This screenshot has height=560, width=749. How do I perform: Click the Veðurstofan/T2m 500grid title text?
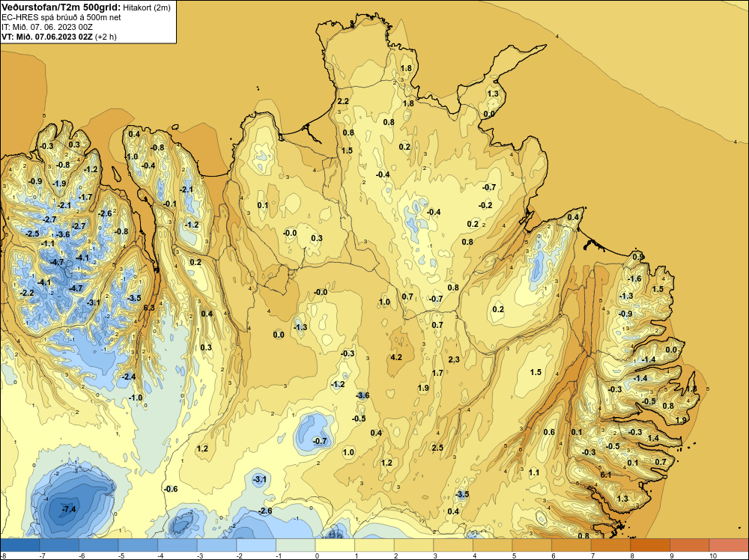click(60, 7)
